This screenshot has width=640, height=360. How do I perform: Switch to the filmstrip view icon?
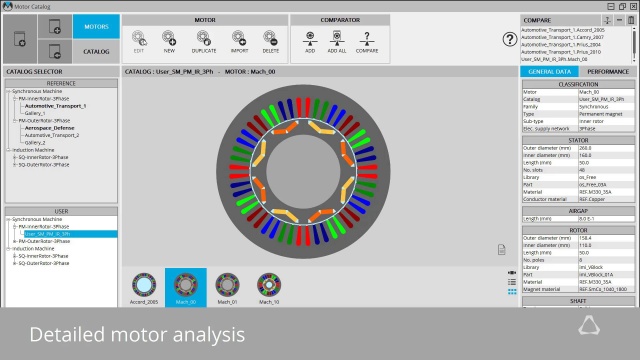coord(512,273)
